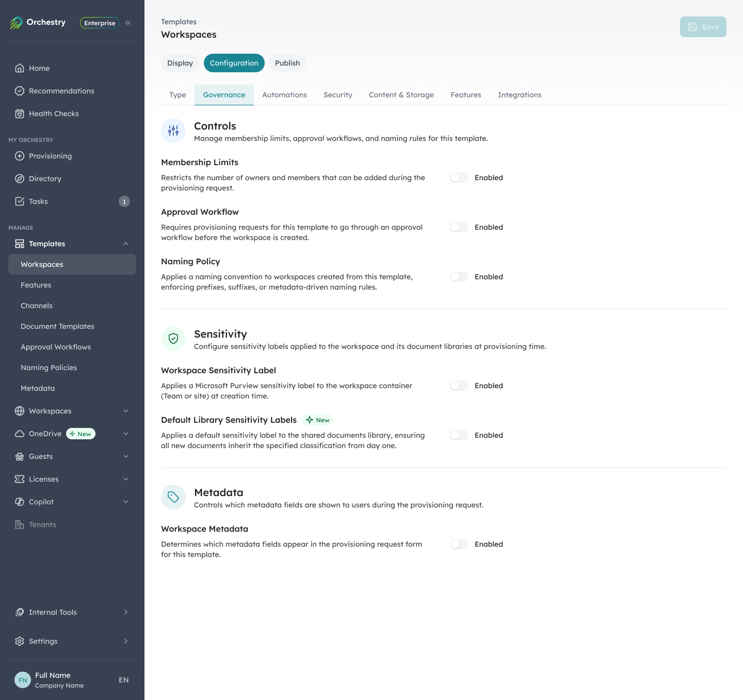Click the Templates breadcrumb text
The image size is (743, 700).
point(179,22)
